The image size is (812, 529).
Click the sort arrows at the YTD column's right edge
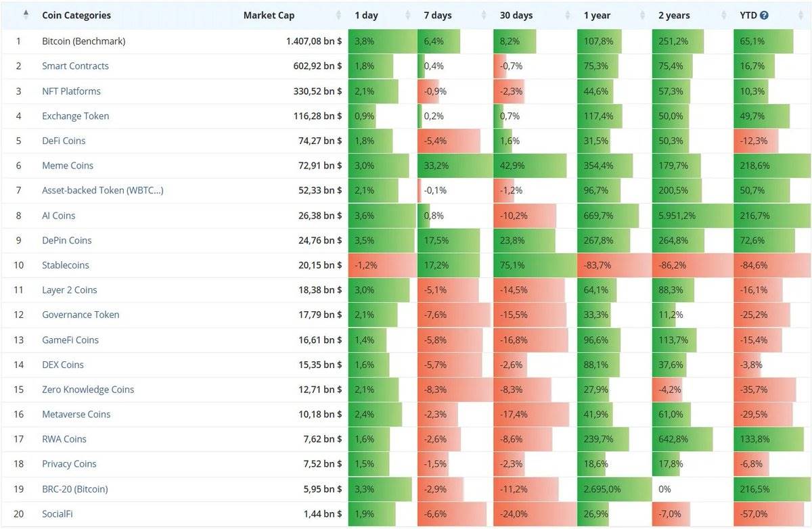click(803, 15)
